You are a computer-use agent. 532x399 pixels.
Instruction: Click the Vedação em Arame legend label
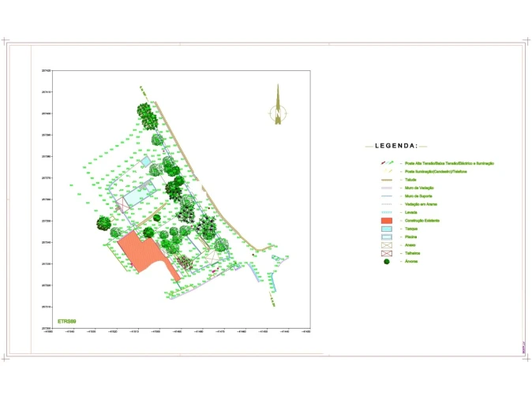click(x=421, y=204)
